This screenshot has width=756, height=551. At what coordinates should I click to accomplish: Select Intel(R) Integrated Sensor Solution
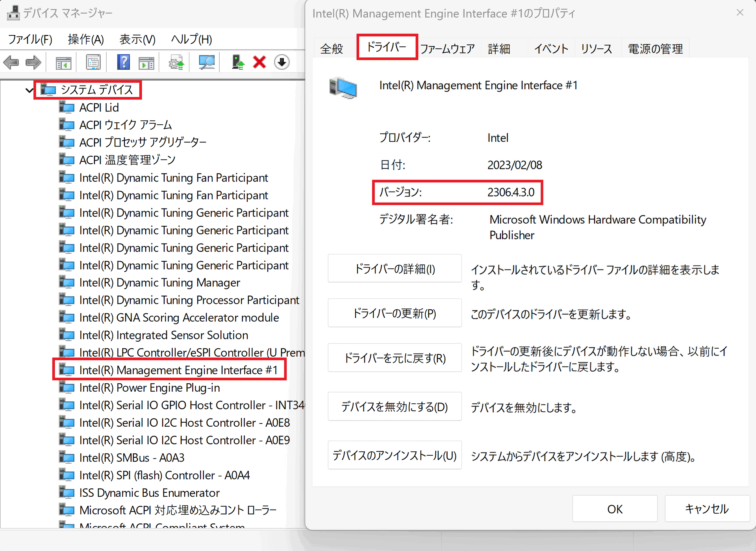[164, 335]
